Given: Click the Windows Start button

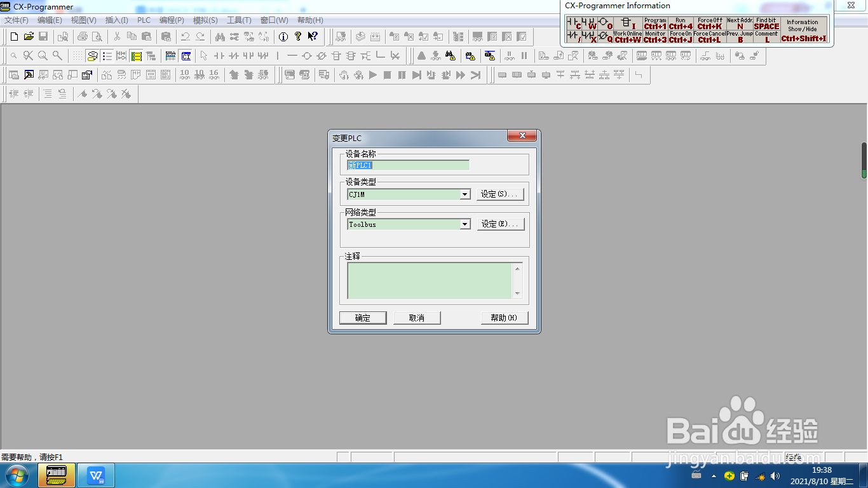Looking at the screenshot, I should coord(16,475).
